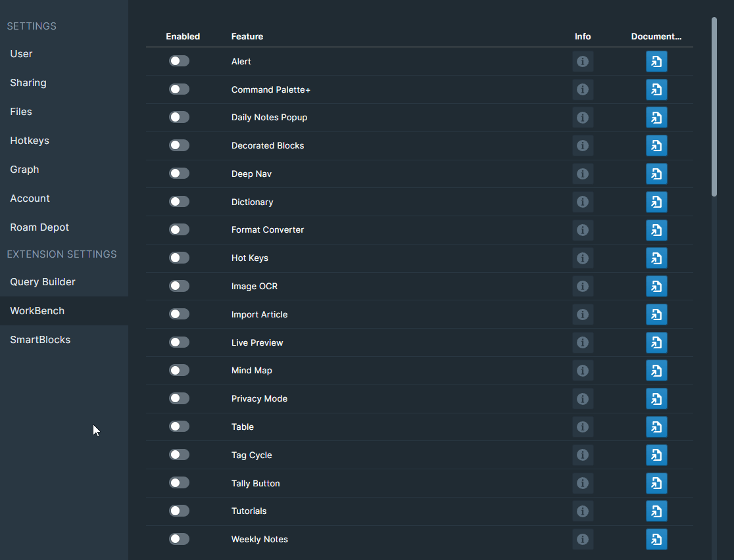Screen dimensions: 734x560
Task: Click the info icon for Command Palette+
Action: (582, 89)
